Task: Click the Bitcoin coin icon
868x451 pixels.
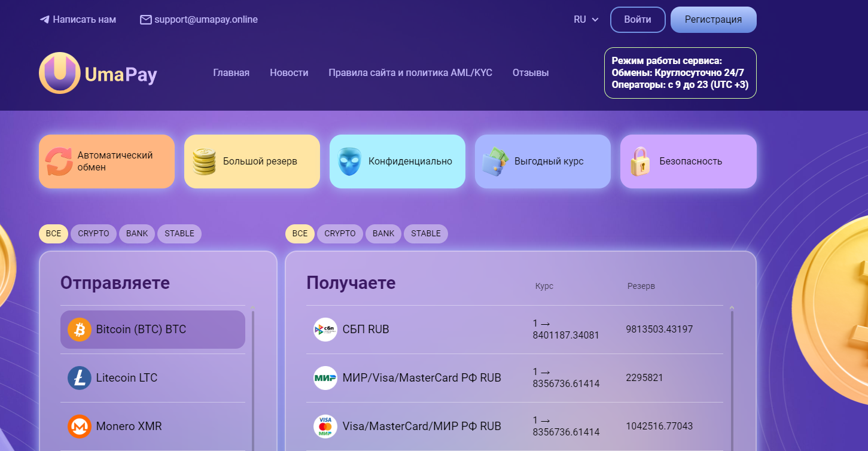Action: 80,330
